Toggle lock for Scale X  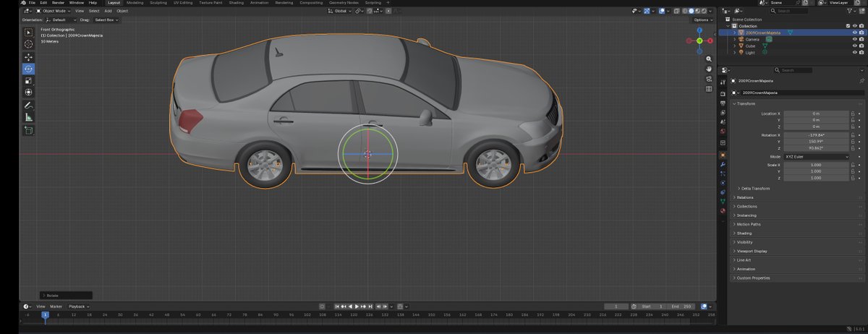pos(853,165)
